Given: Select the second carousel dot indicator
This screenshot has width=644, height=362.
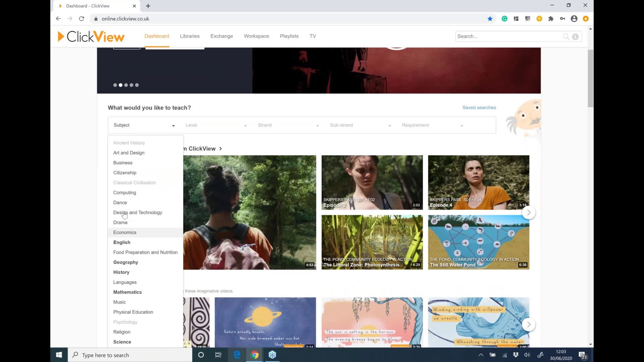Looking at the screenshot, I should (x=120, y=85).
